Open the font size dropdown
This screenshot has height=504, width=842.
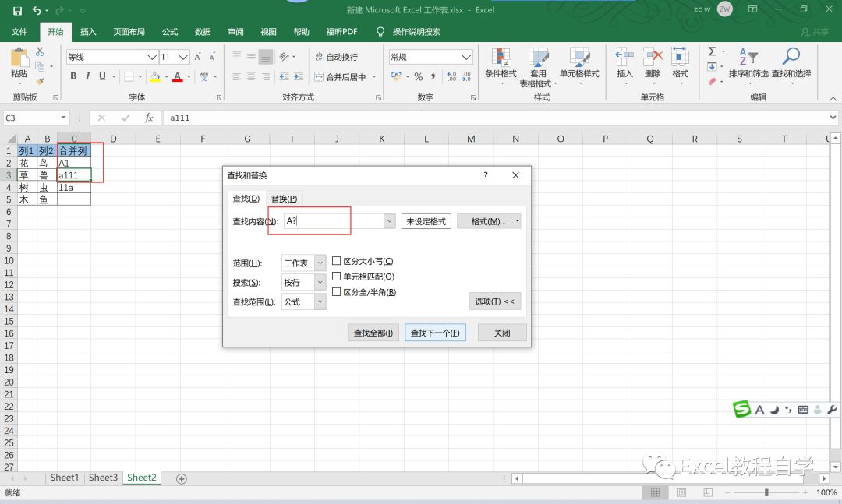tap(183, 57)
